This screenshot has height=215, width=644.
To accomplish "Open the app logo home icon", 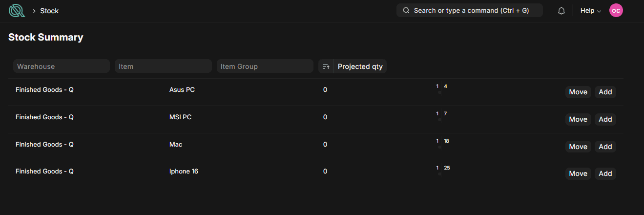I will click(x=17, y=10).
